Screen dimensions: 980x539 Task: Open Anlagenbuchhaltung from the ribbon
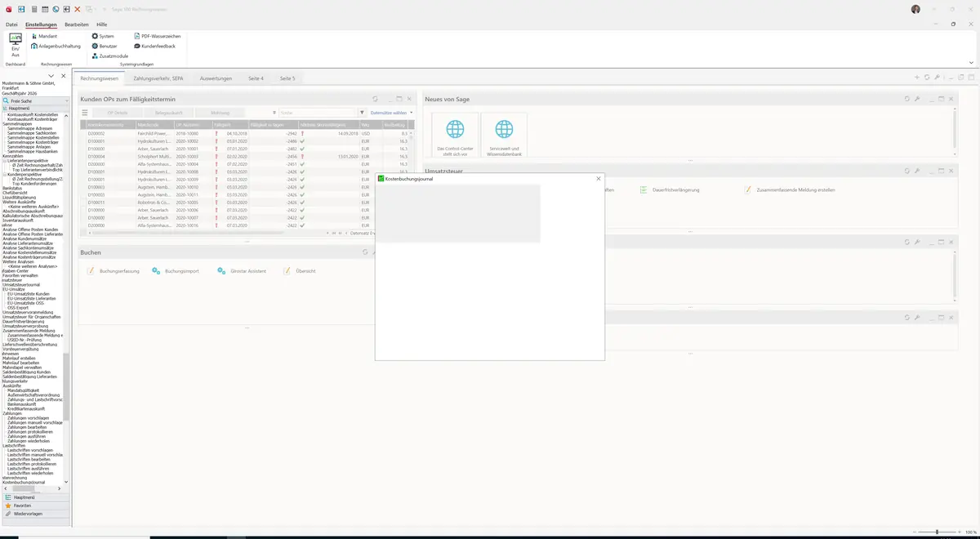coord(56,46)
